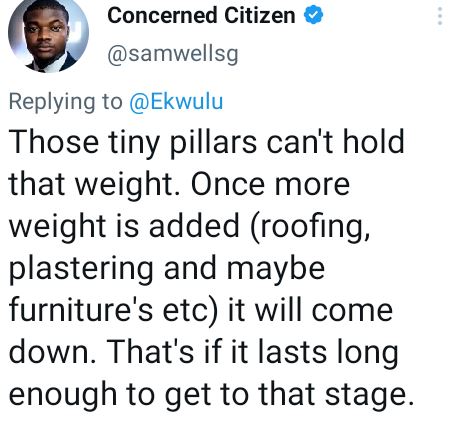This screenshot has height=424, width=463.
Task: Open the @Ekwulu mentioned profile
Action: [176, 102]
